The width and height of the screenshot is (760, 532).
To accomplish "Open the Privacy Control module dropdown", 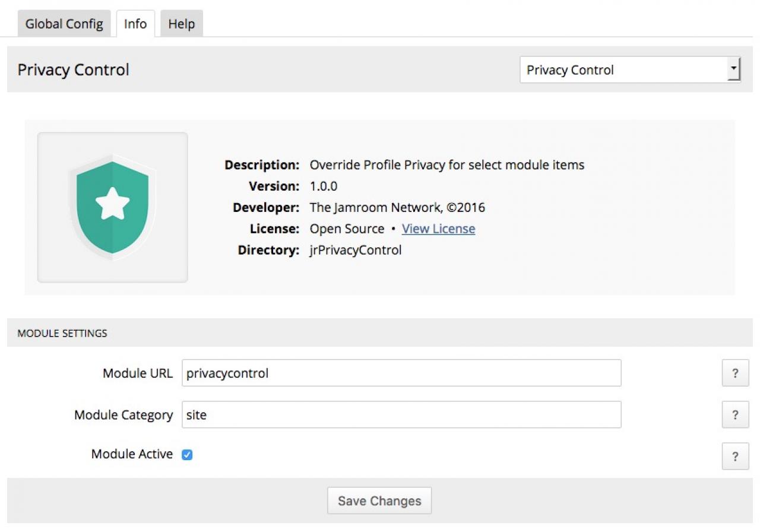I will pyautogui.click(x=629, y=70).
